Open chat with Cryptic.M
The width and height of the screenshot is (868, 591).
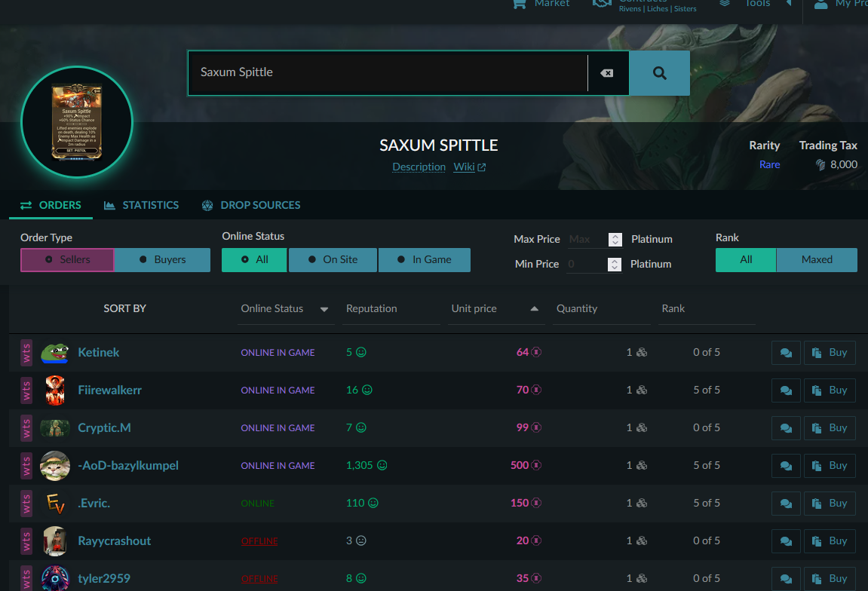pyautogui.click(x=786, y=427)
